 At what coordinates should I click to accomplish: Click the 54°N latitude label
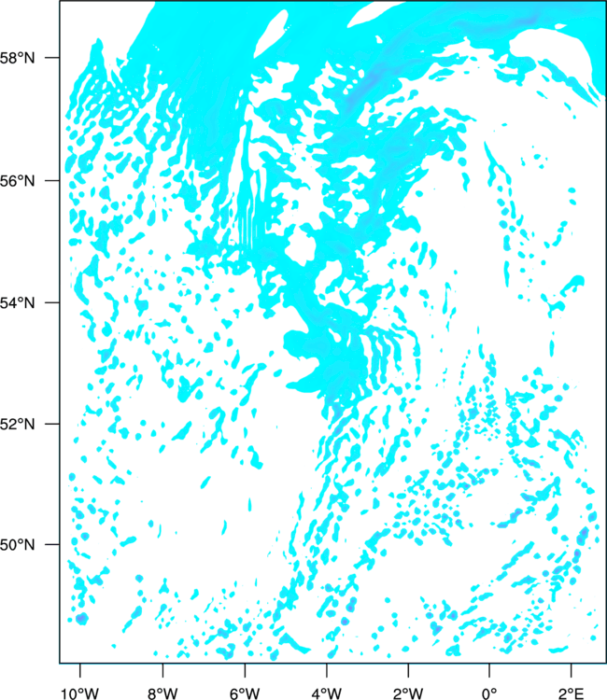[17, 302]
